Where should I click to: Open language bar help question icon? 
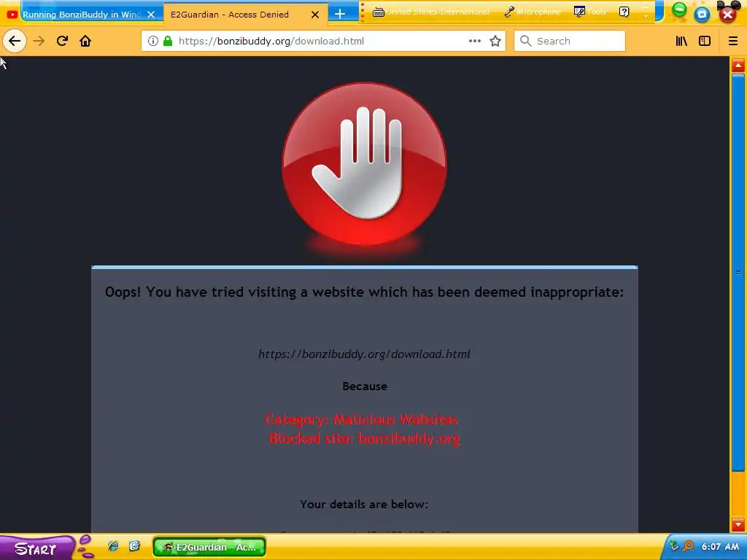coord(624,12)
